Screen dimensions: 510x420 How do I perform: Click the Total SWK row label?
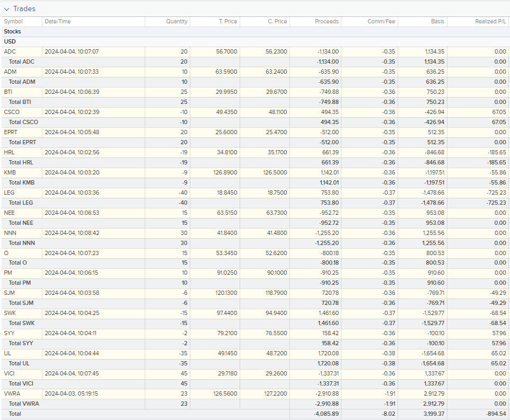pos(21,323)
